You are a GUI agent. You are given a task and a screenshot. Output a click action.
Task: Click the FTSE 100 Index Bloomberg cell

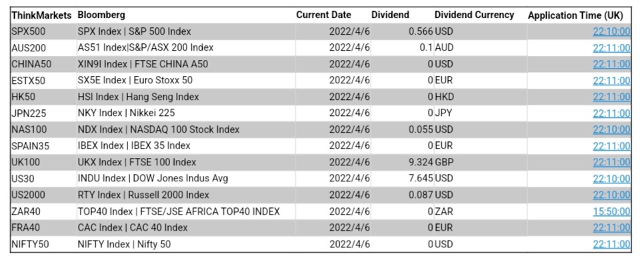tap(137, 162)
